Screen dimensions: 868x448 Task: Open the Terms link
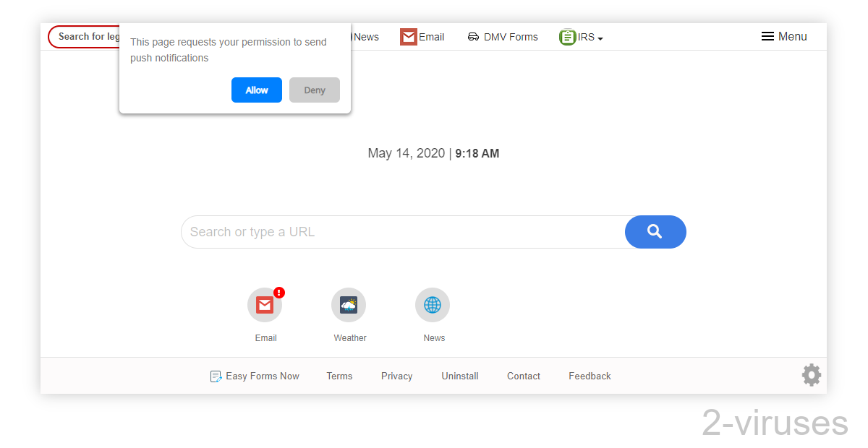[339, 376]
